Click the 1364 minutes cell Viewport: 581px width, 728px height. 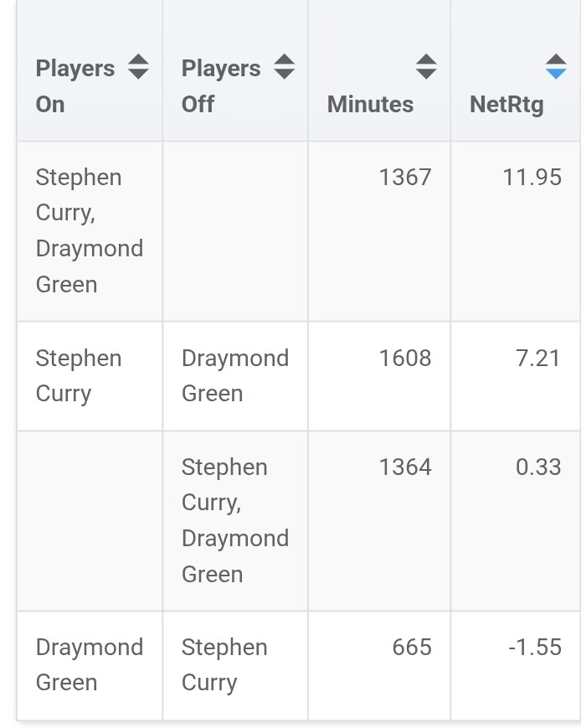point(404,467)
